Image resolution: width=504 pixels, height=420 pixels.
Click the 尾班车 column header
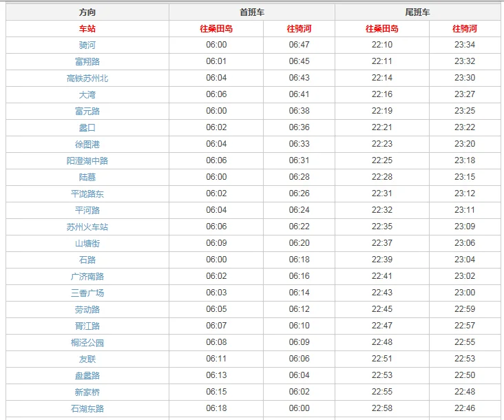click(417, 12)
